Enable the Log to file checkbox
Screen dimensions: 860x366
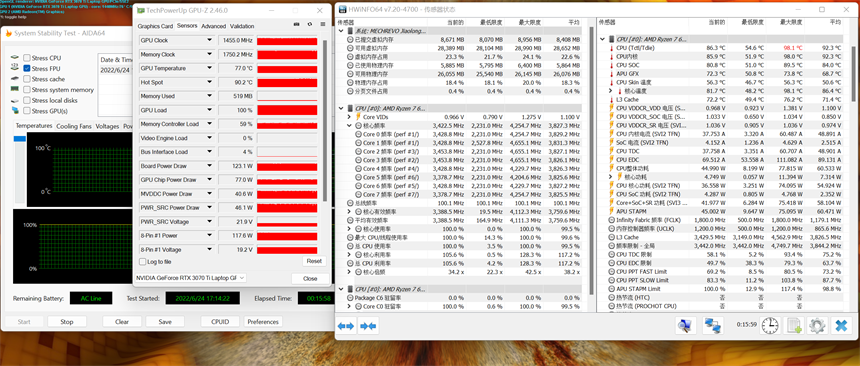point(143,262)
